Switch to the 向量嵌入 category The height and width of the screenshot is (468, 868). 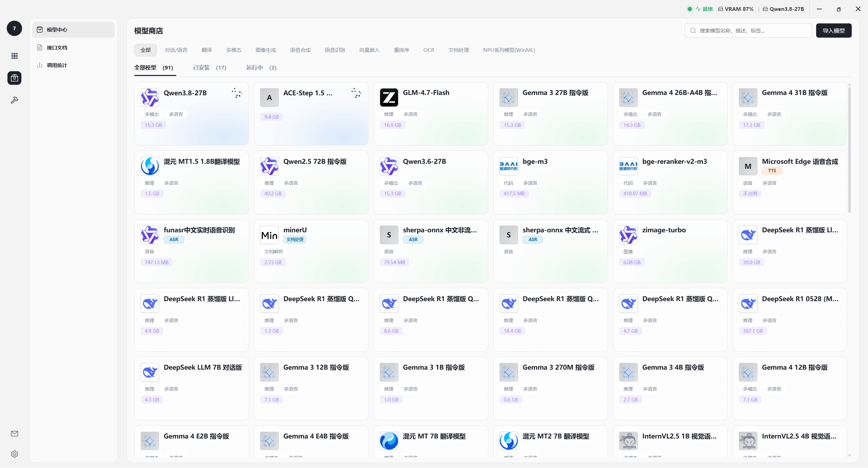click(x=369, y=50)
